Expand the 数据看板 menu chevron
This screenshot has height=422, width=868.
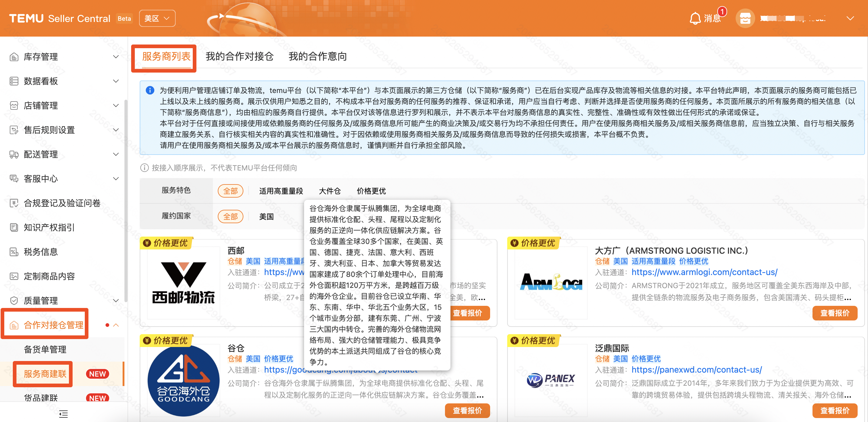click(x=116, y=81)
